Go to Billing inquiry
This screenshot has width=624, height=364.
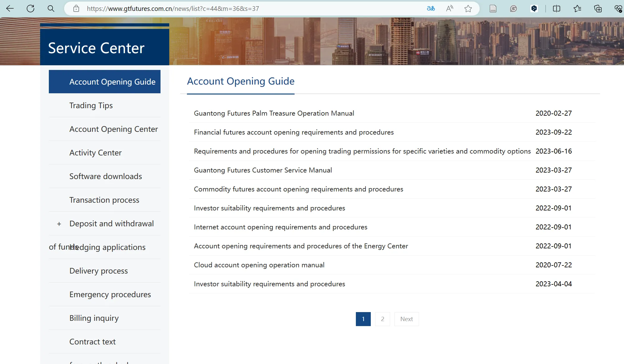coord(94,318)
